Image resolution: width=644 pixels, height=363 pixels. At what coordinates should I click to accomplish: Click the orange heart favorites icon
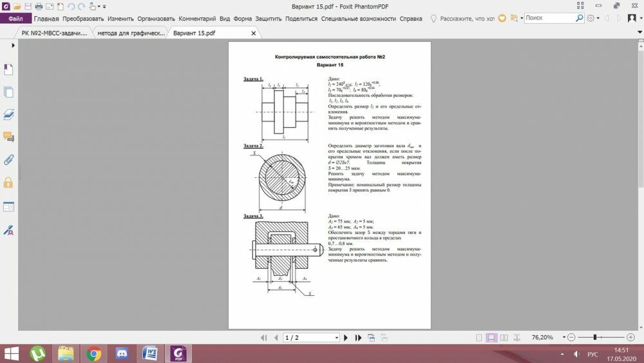click(502, 18)
